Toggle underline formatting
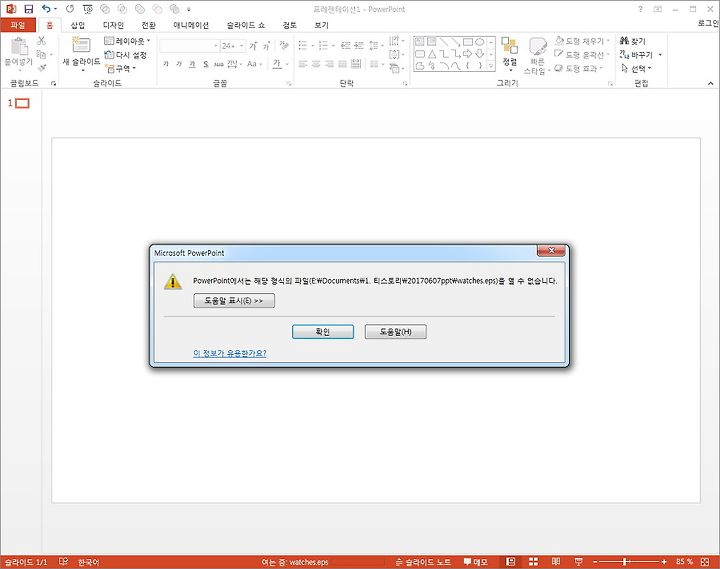 coord(192,64)
